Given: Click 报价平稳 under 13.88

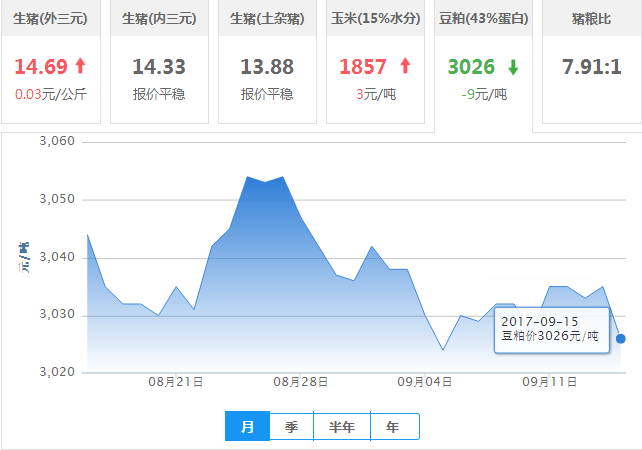Looking at the screenshot, I should 267,94.
